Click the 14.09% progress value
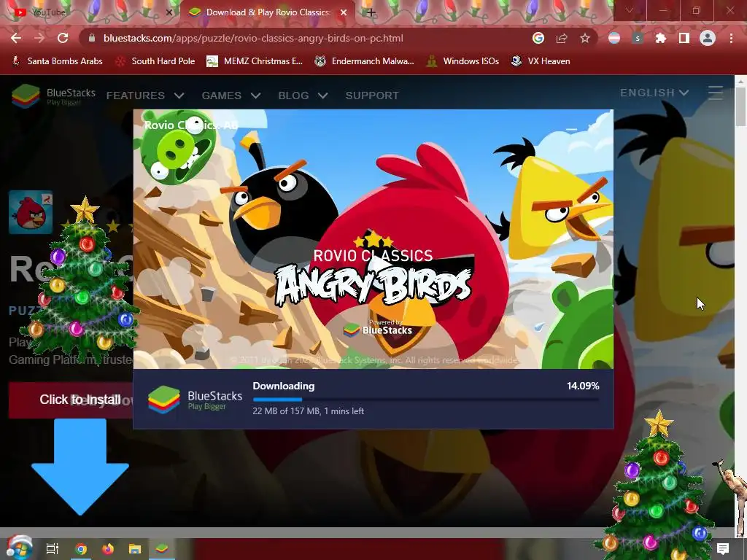Image resolution: width=747 pixels, height=560 pixels. click(583, 386)
